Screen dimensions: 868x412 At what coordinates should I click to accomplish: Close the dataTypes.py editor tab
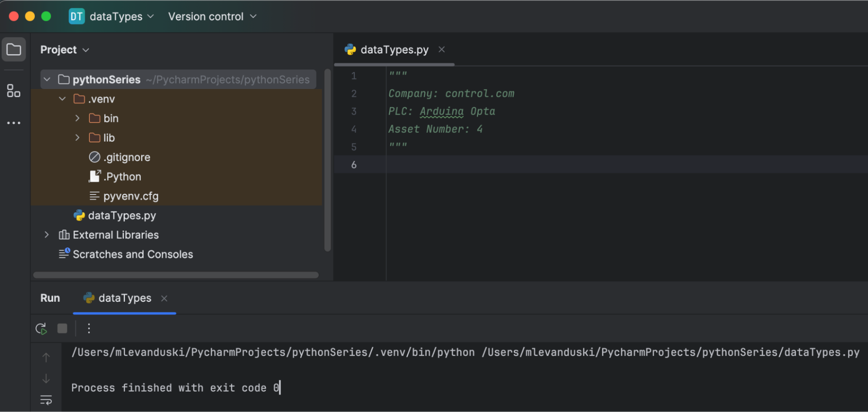pos(442,49)
